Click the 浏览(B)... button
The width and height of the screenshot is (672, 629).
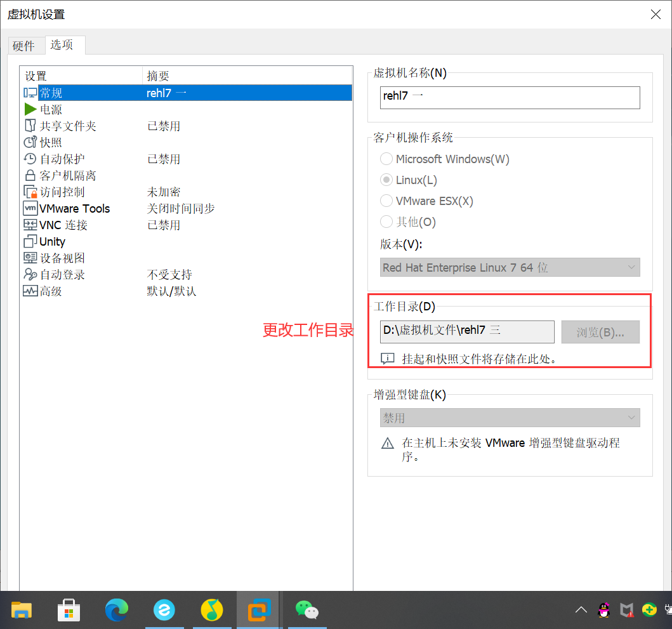(x=600, y=332)
